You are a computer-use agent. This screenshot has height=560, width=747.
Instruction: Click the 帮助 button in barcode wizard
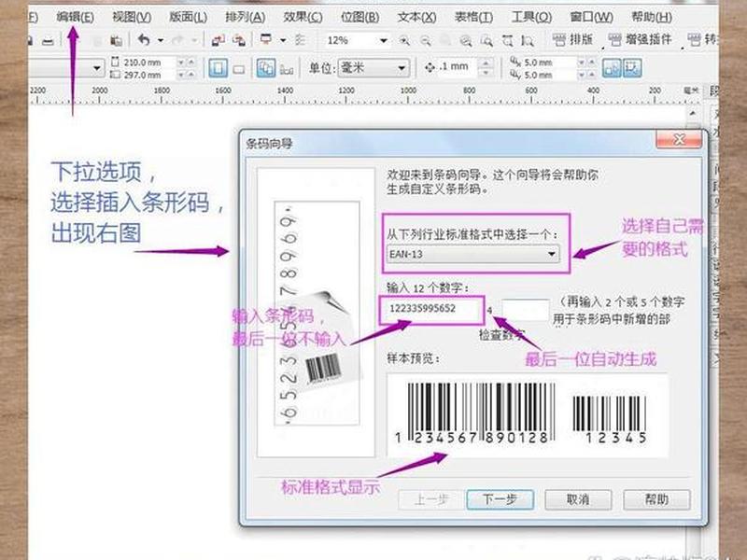click(656, 499)
